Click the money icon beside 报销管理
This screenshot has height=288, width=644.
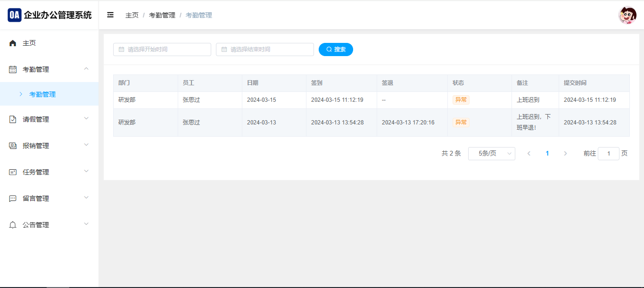13,146
